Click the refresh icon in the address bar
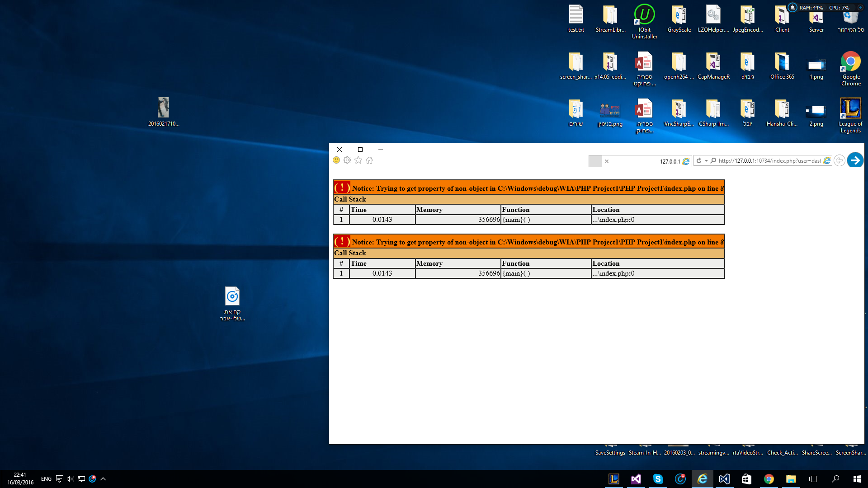This screenshot has width=868, height=488. coord(699,161)
